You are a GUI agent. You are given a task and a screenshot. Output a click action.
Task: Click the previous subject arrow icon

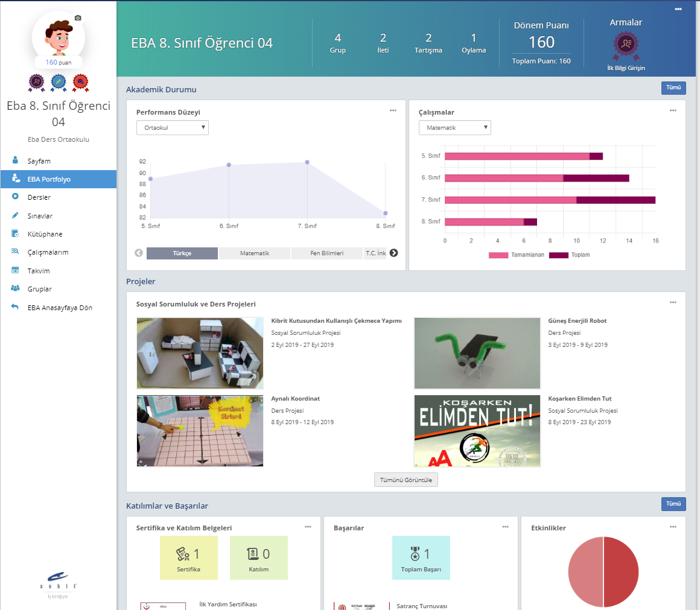coord(139,253)
